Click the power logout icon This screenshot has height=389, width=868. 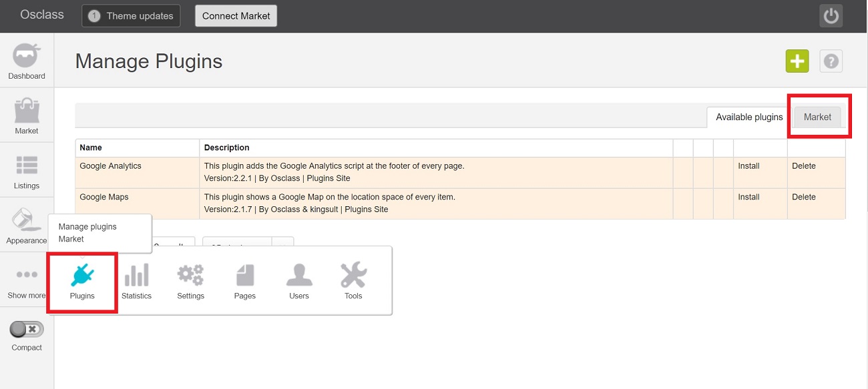point(831,16)
